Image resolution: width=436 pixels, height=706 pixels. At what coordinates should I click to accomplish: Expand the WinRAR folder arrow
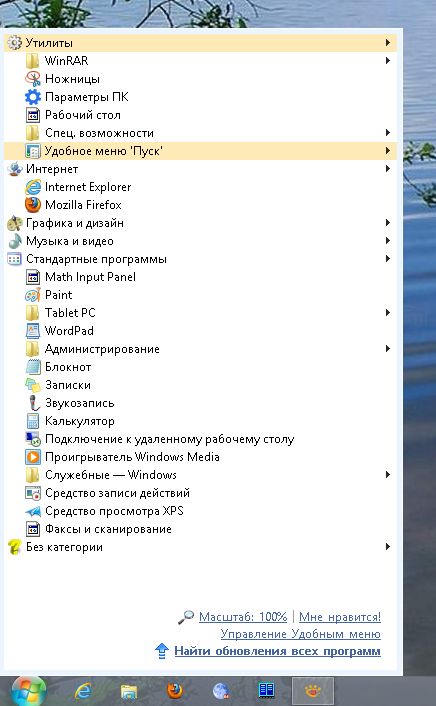click(388, 61)
